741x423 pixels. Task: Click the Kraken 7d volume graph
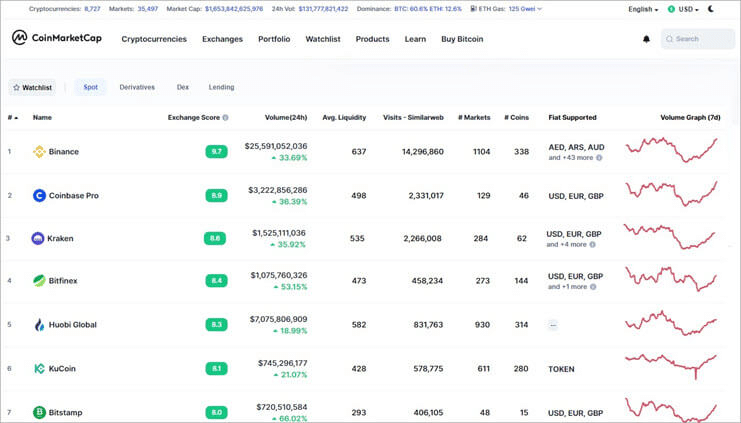[671, 236]
